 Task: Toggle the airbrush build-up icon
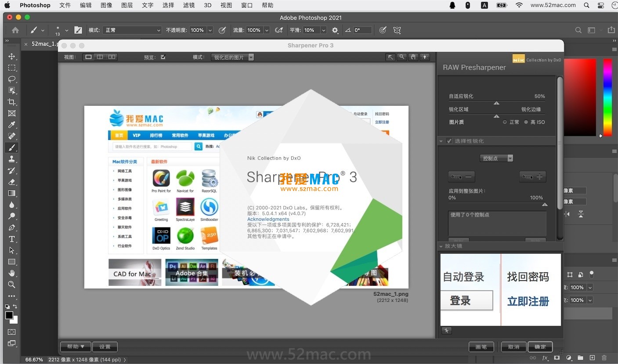(278, 30)
